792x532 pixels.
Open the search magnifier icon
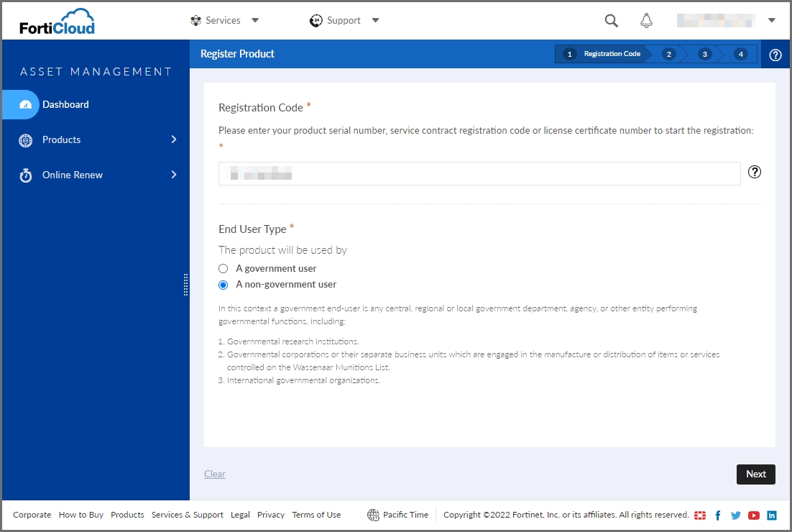pyautogui.click(x=610, y=20)
